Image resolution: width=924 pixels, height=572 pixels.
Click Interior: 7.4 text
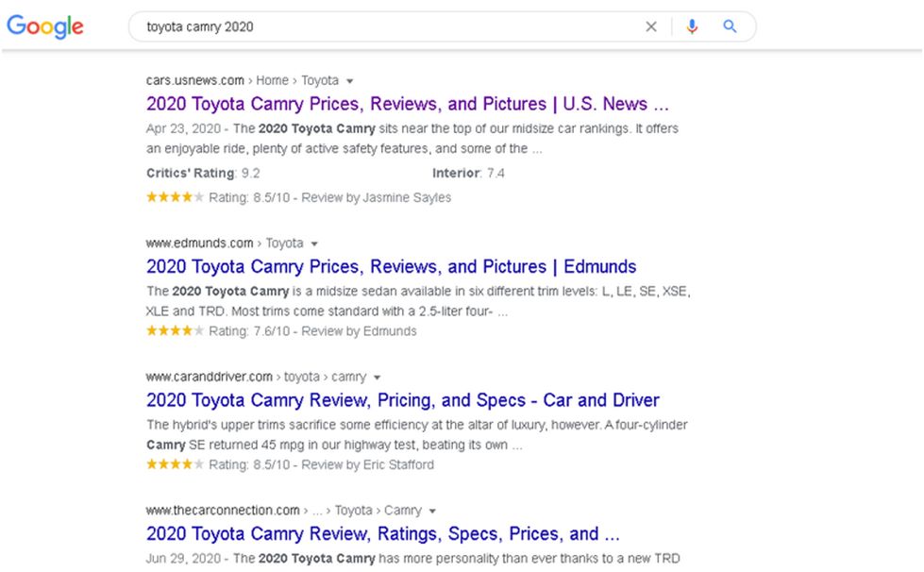pyautogui.click(x=468, y=173)
